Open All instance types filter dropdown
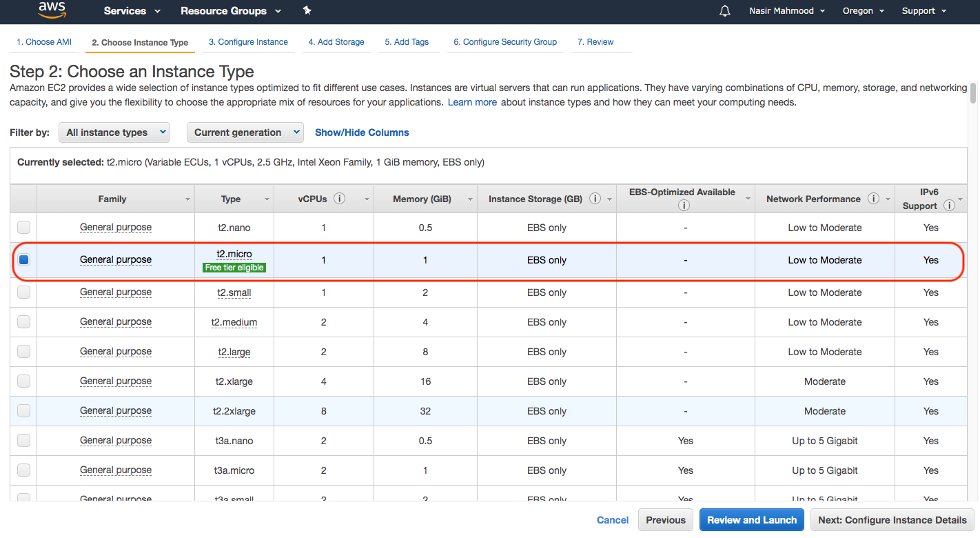The height and width of the screenshot is (538, 980). (114, 132)
